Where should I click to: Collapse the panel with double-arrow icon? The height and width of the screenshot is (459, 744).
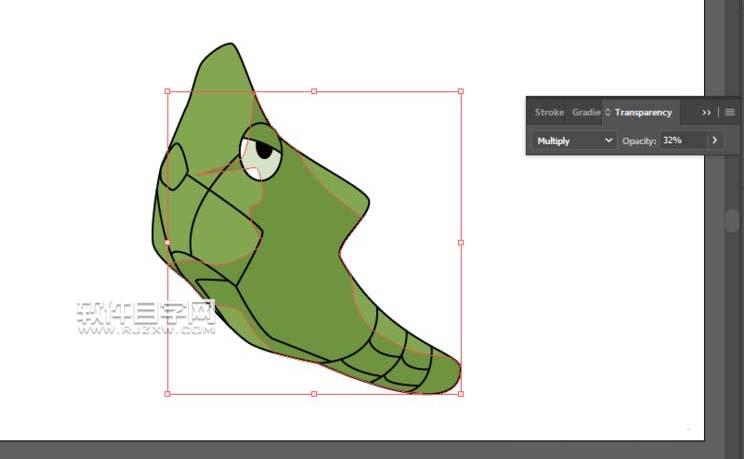coord(707,112)
